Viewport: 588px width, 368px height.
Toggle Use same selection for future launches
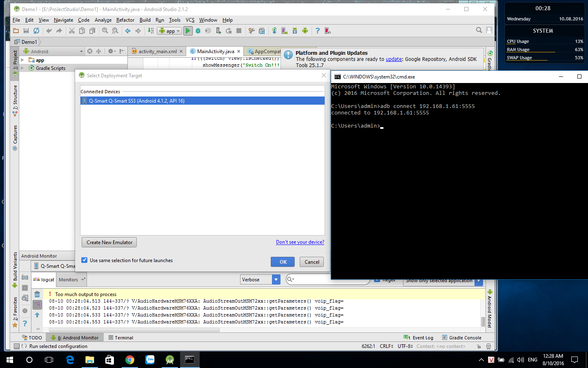(85, 260)
